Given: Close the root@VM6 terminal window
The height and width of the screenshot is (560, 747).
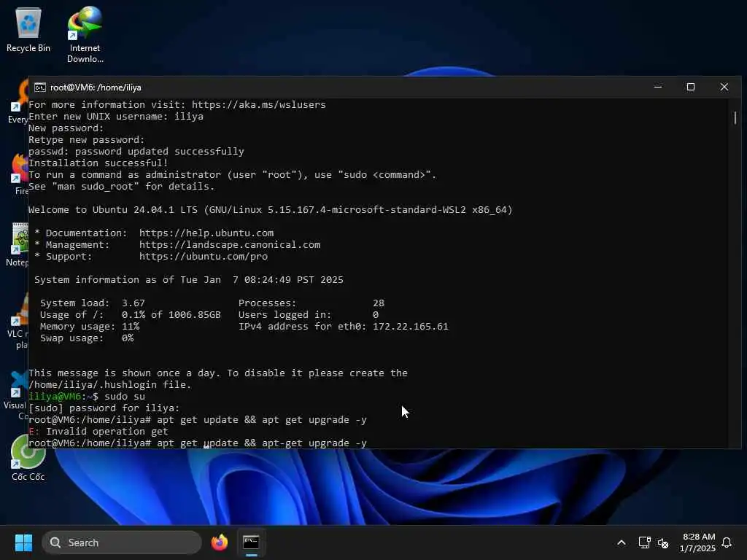Looking at the screenshot, I should 724,87.
